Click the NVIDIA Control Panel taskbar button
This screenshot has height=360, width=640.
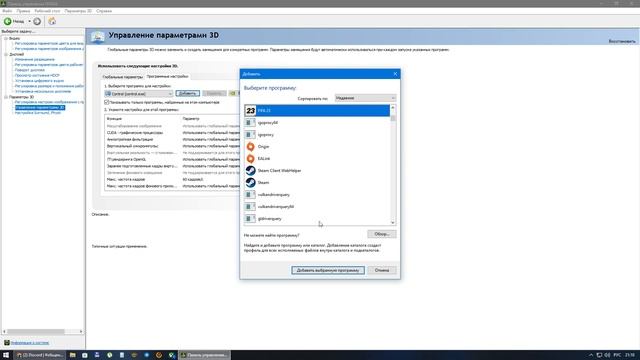(x=204, y=355)
